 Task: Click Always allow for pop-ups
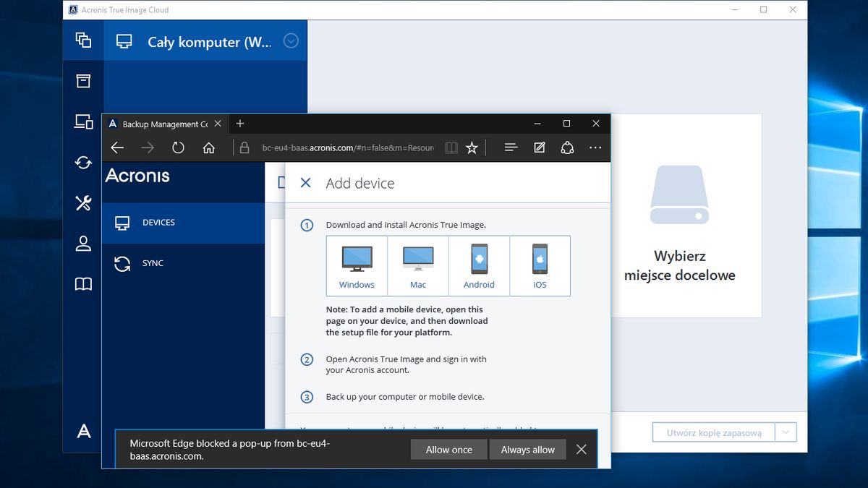point(528,450)
